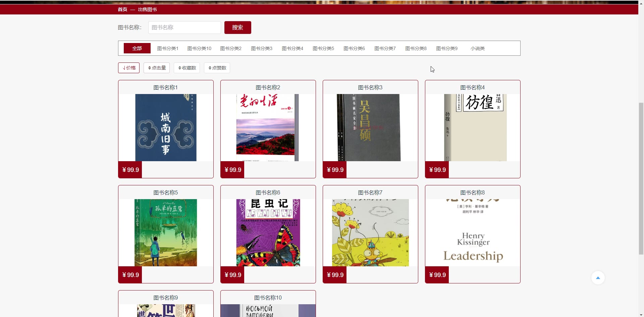
Task: Click the ¥99.9 price tag of 图书名称6
Action: [x=232, y=275]
